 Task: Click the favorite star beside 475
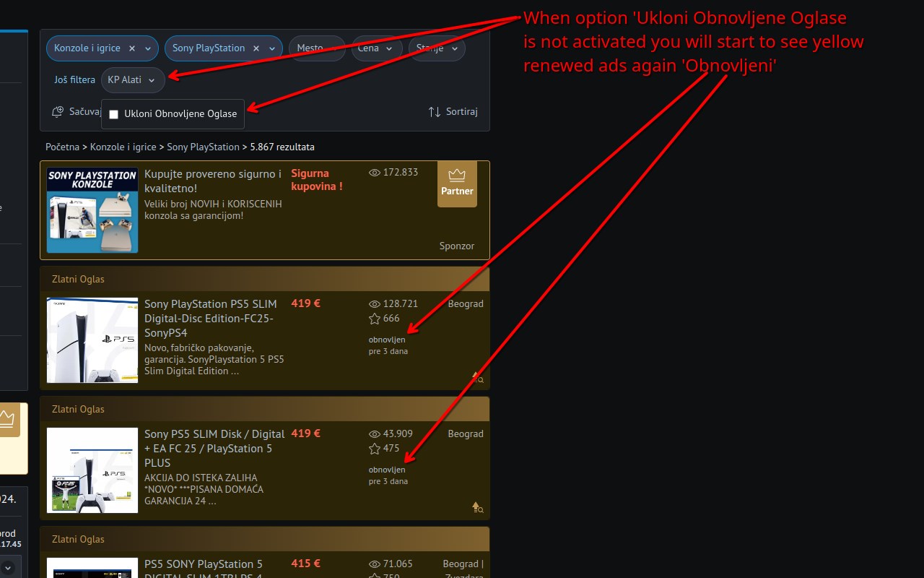374,449
